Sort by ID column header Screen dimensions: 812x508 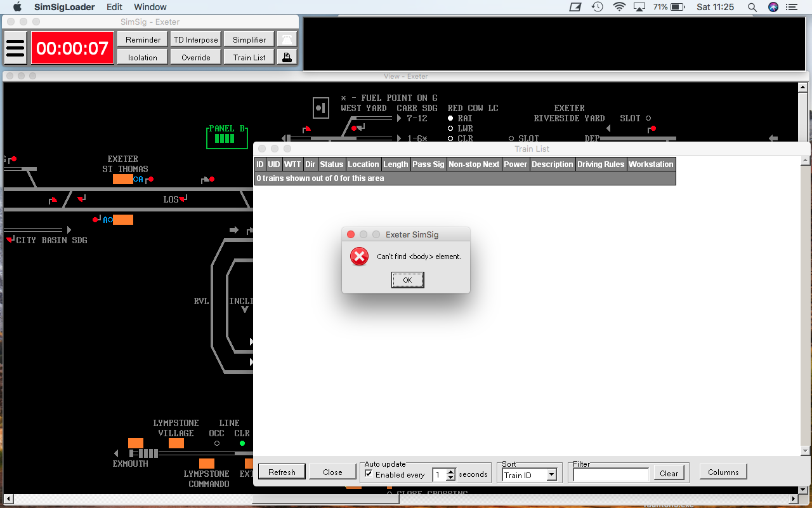pyautogui.click(x=260, y=164)
